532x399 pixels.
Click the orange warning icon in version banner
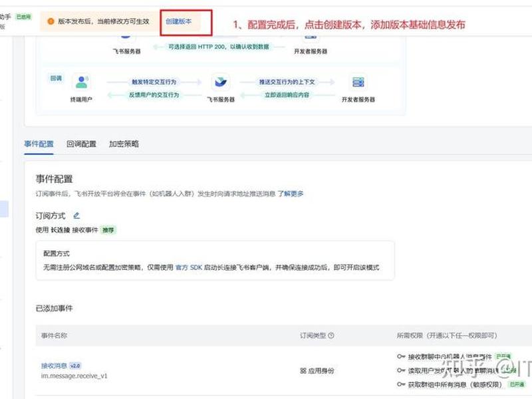pyautogui.click(x=51, y=21)
